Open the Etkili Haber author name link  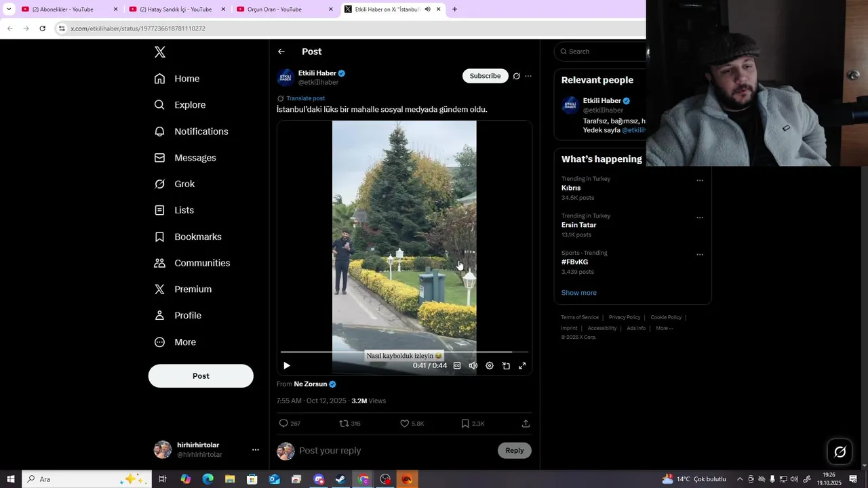point(317,73)
